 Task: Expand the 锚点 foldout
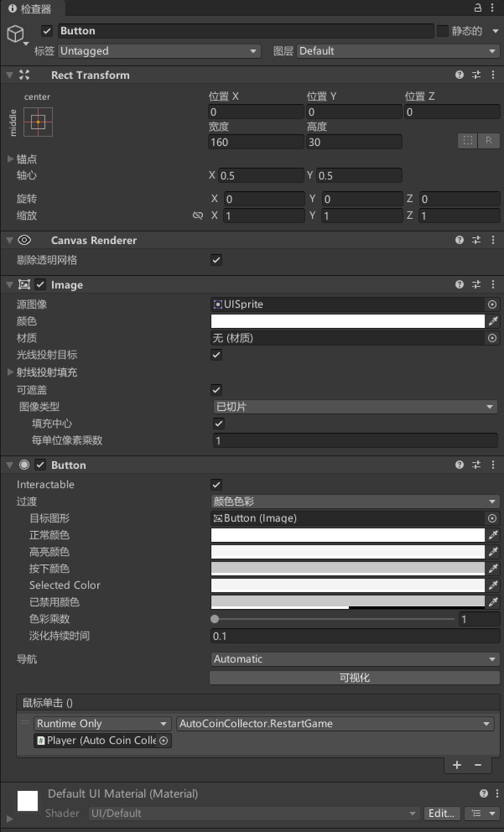(x=10, y=159)
